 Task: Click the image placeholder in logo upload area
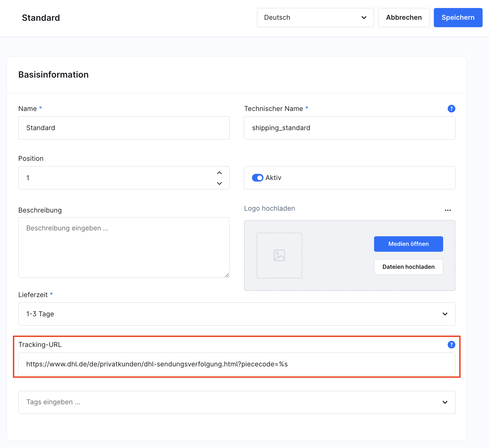pyautogui.click(x=279, y=255)
